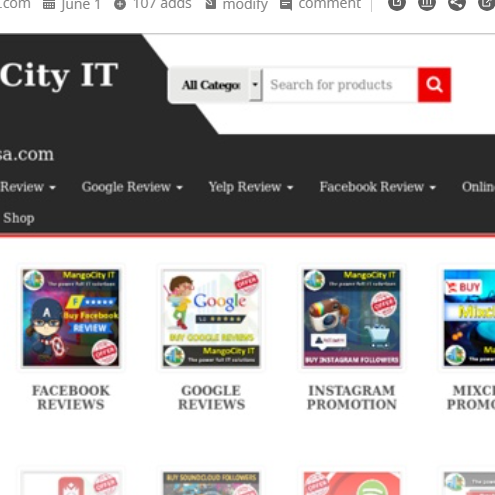Open the Google Reviews thumbnail image

coord(211,318)
